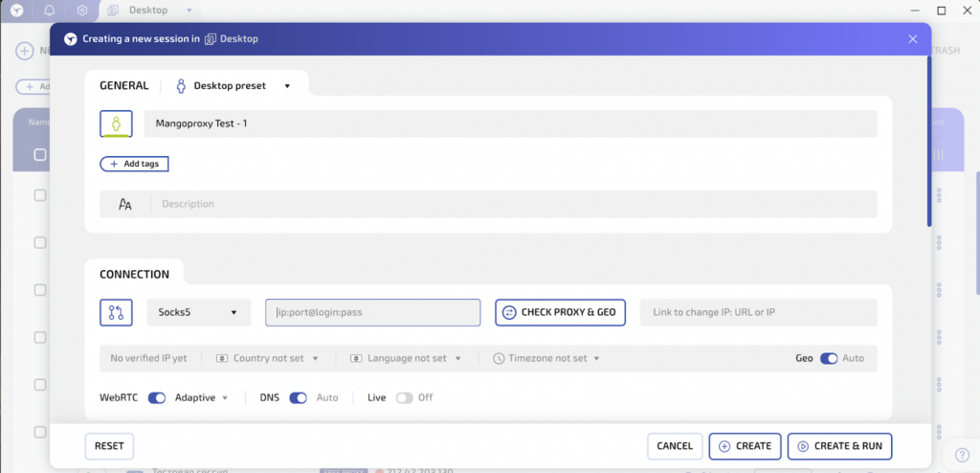980x473 pixels.
Task: Turn off the DNS Auto toggle
Action: tap(299, 397)
